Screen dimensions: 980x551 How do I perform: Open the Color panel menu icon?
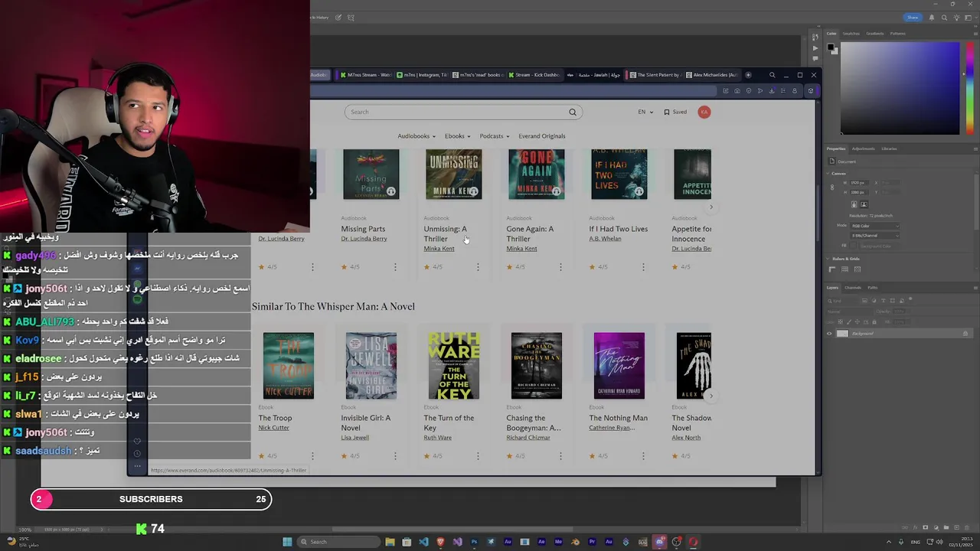(x=975, y=34)
